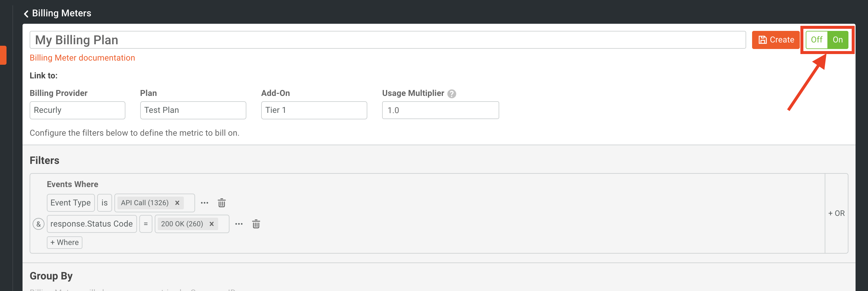This screenshot has height=291, width=868.
Task: Click the Billing Meters header title
Action: 61,13
